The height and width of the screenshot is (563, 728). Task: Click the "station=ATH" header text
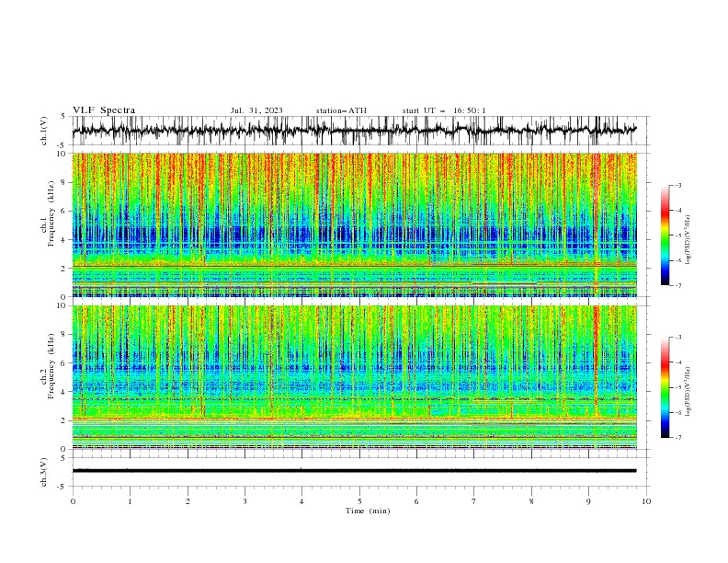(x=341, y=110)
